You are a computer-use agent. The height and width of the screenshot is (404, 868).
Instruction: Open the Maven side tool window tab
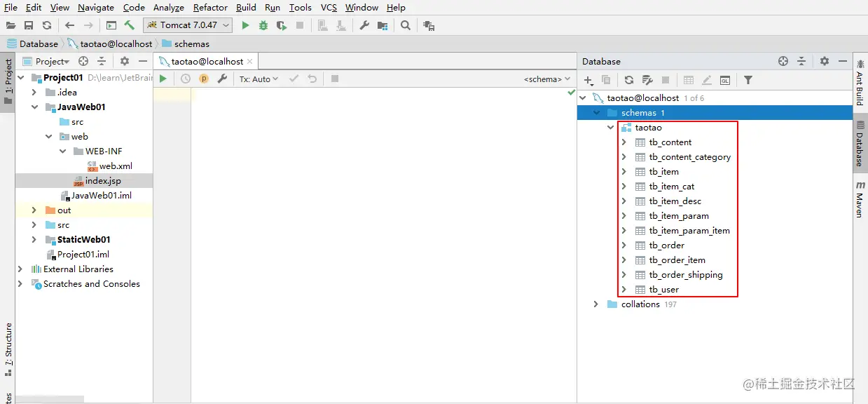click(x=860, y=199)
